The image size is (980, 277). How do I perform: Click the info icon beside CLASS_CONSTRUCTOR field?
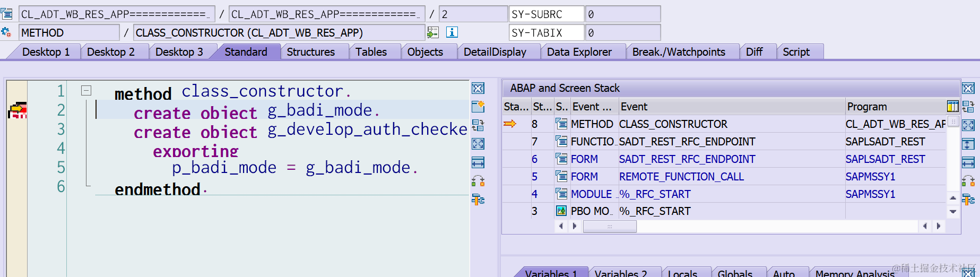click(452, 32)
